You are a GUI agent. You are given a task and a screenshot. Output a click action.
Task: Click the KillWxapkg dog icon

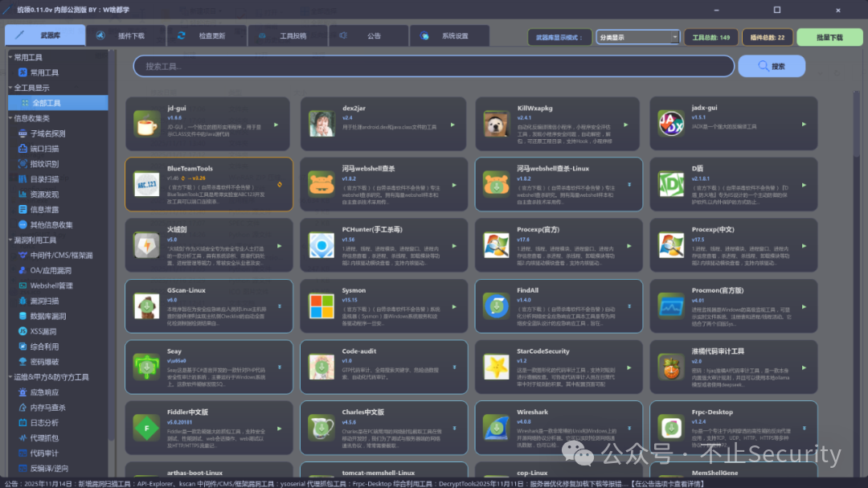coord(496,124)
